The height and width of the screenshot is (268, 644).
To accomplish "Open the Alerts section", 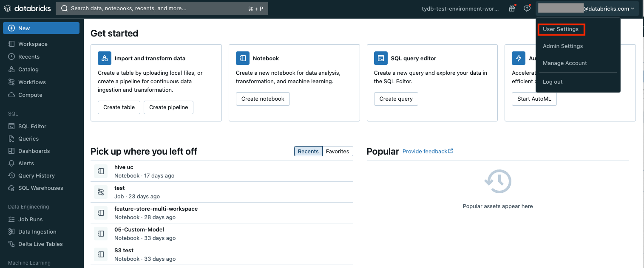I will click(27, 163).
